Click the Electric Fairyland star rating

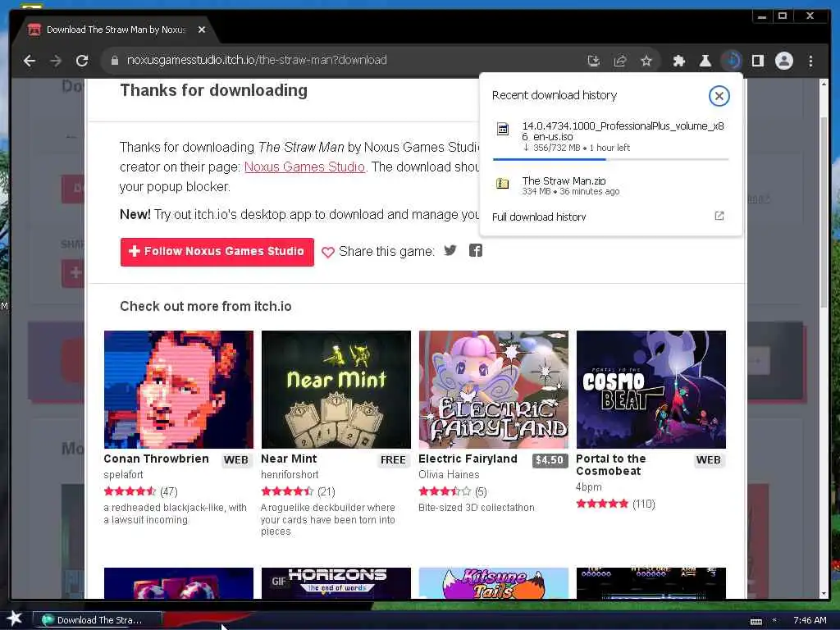click(x=444, y=491)
